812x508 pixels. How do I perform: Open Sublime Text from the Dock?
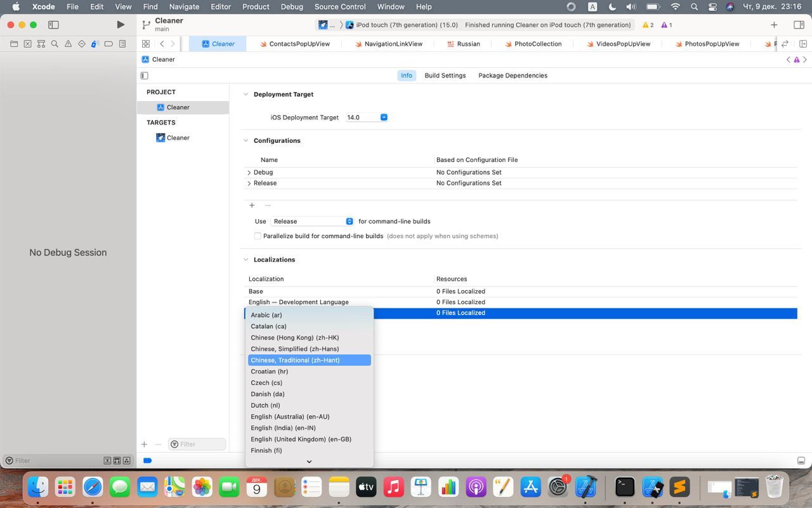pos(679,487)
